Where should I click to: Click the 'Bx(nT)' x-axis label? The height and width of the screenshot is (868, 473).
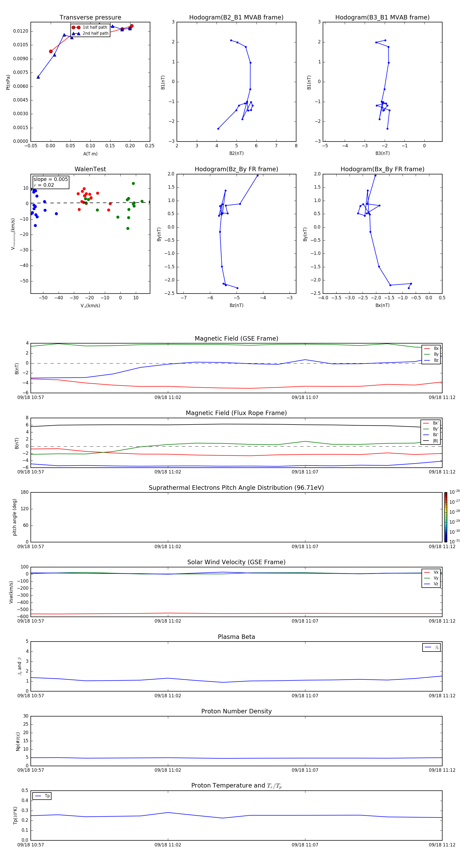(x=382, y=306)
